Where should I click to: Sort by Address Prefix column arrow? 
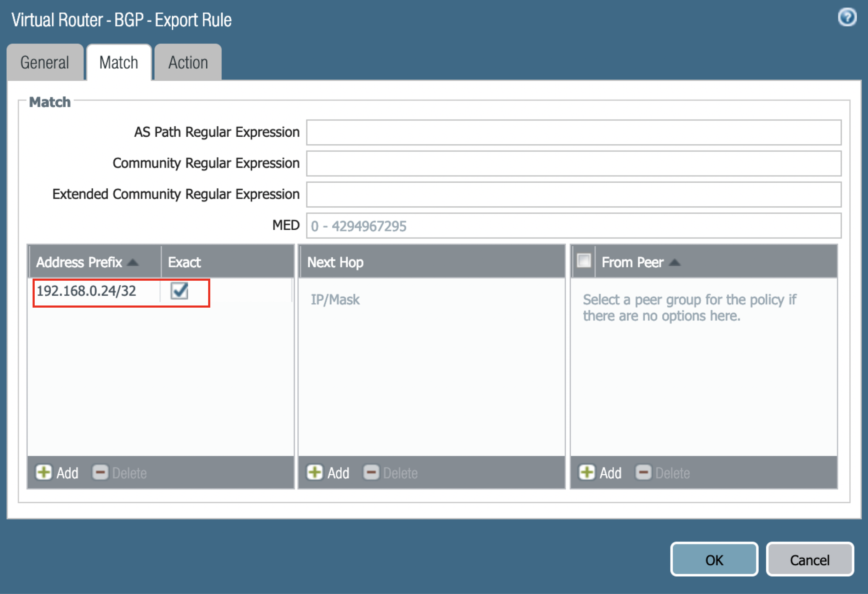click(133, 263)
